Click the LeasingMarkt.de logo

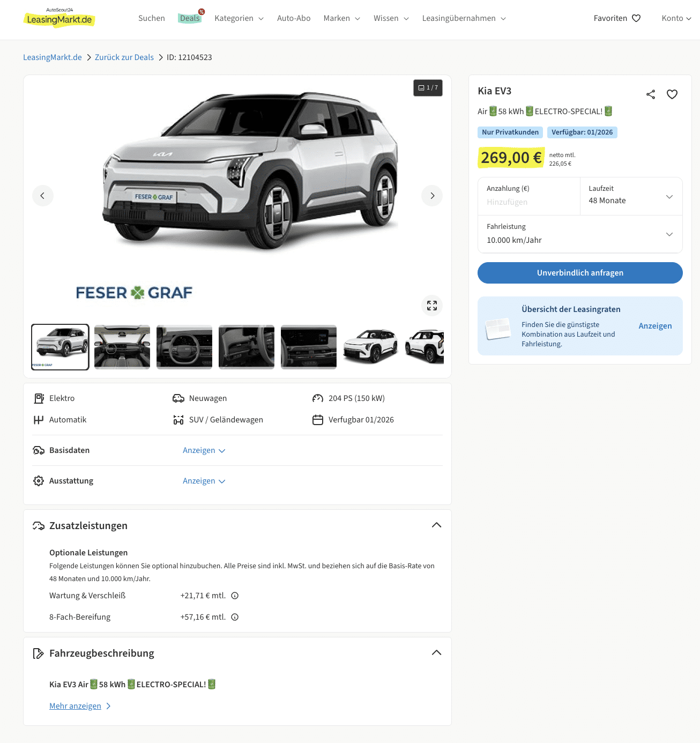59,18
